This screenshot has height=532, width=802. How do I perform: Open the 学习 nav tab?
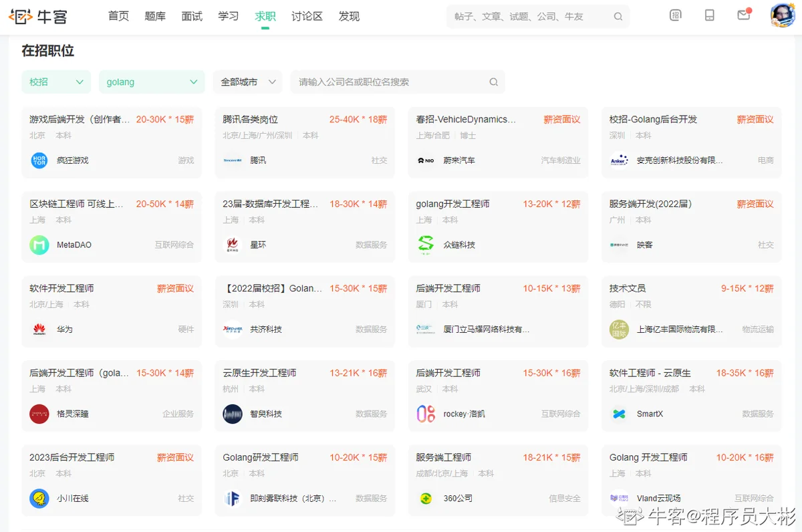229,16
